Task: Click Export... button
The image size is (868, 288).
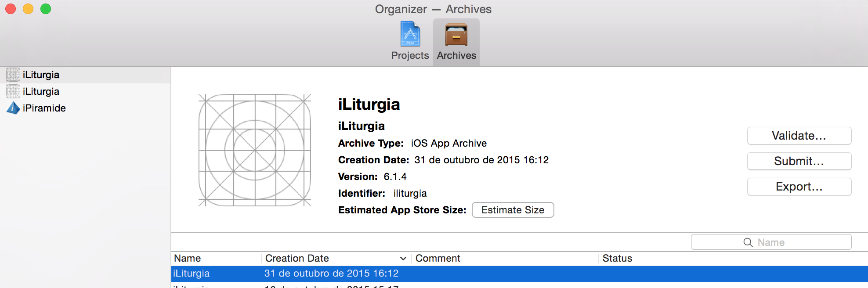Action: pos(799,187)
